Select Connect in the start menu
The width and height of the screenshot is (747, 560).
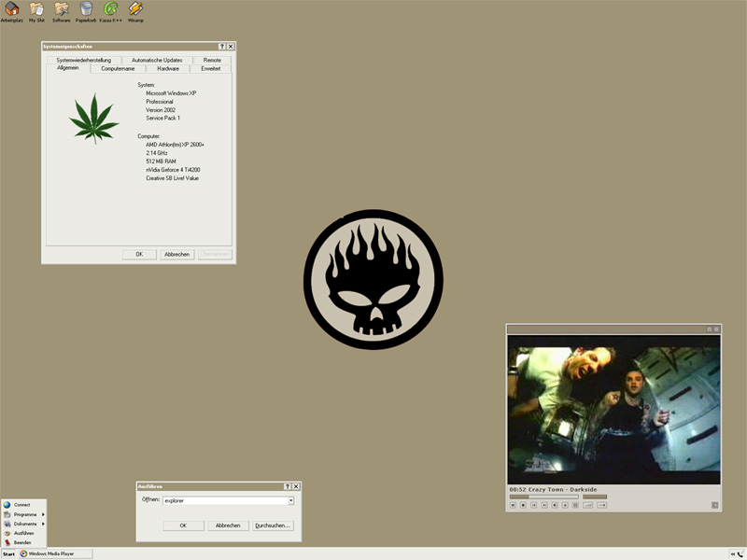(23, 505)
